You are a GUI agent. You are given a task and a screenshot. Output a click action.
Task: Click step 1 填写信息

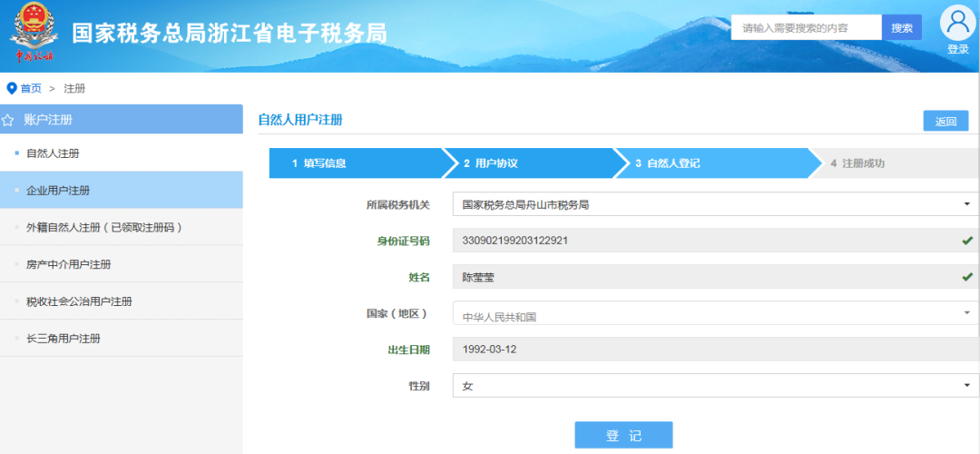pyautogui.click(x=357, y=163)
